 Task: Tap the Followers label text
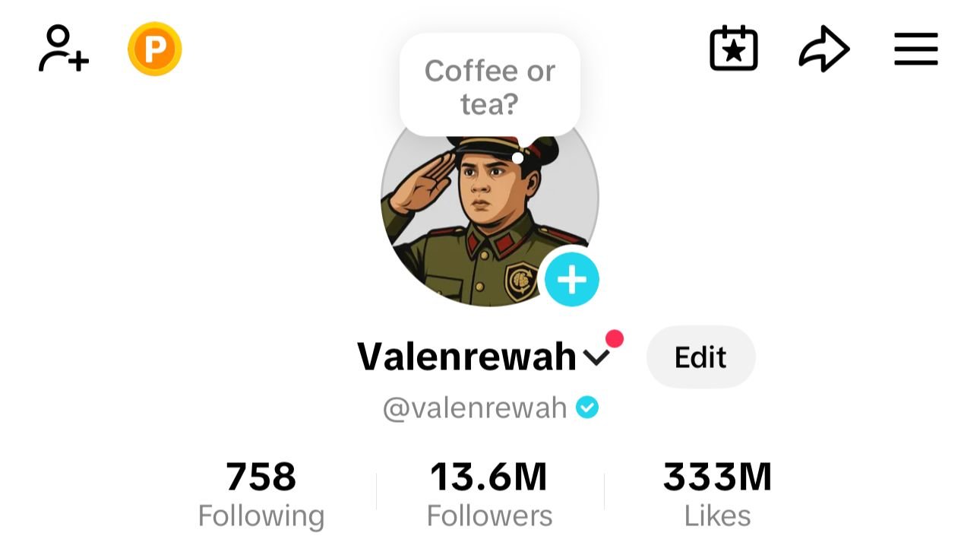point(489,516)
